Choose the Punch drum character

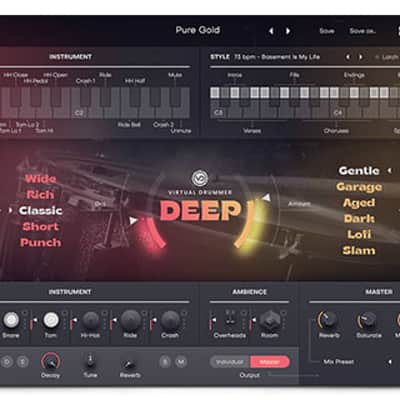point(40,243)
